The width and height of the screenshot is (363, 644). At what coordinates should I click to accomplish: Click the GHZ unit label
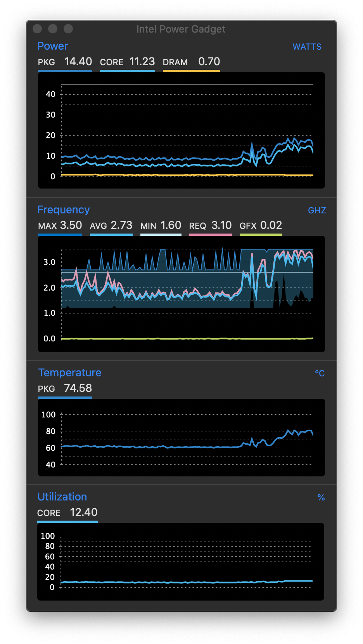click(x=317, y=210)
